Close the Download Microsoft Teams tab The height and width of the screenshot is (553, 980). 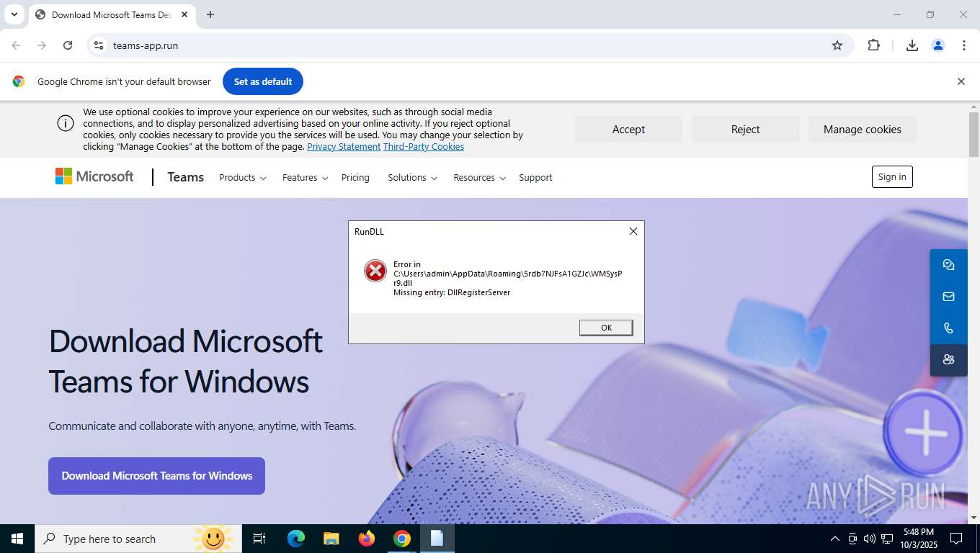(x=184, y=14)
